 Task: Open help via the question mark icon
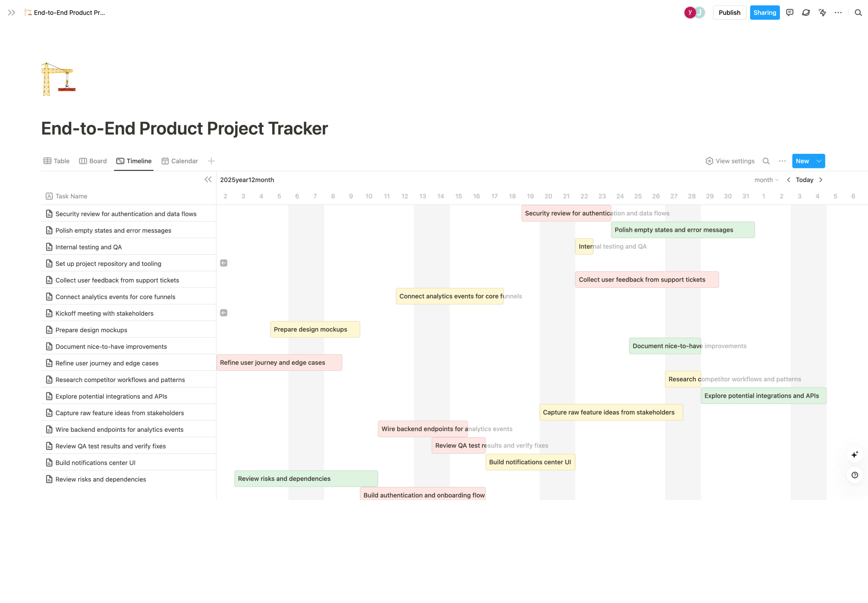[855, 475]
